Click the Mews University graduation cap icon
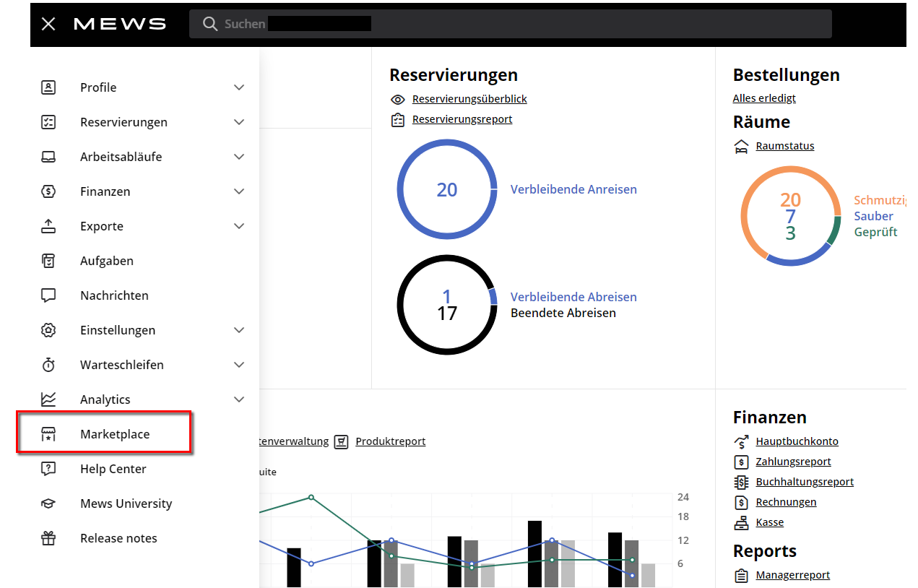 [48, 503]
